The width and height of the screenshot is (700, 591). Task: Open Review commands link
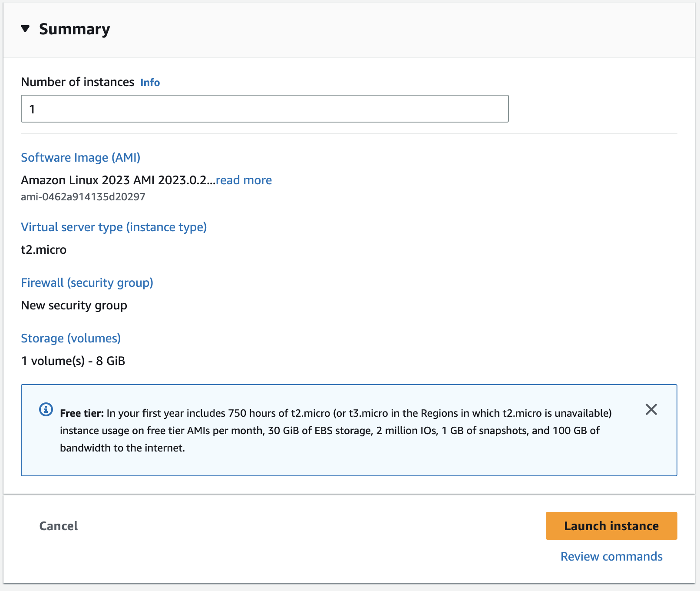point(611,556)
